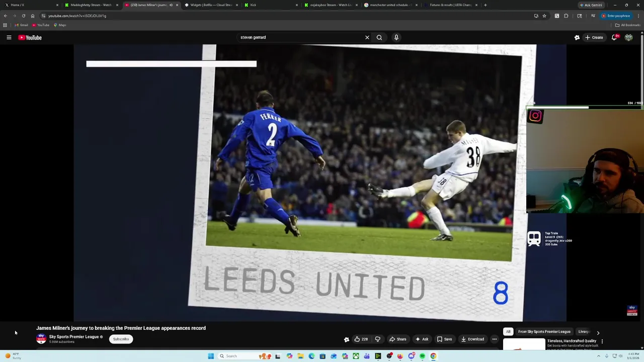Open Ask Gemini panel

[x=591, y=5]
